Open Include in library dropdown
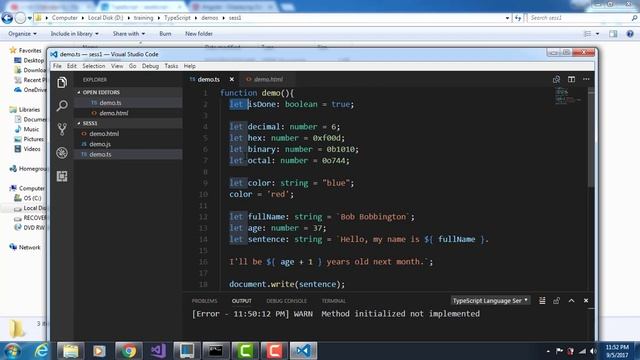640x360 pixels. point(74,33)
